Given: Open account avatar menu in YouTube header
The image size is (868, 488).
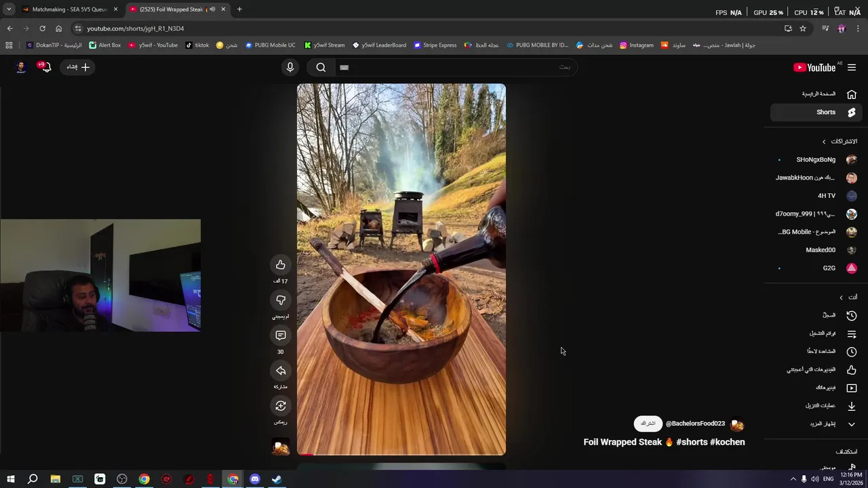Looking at the screenshot, I should click(20, 66).
